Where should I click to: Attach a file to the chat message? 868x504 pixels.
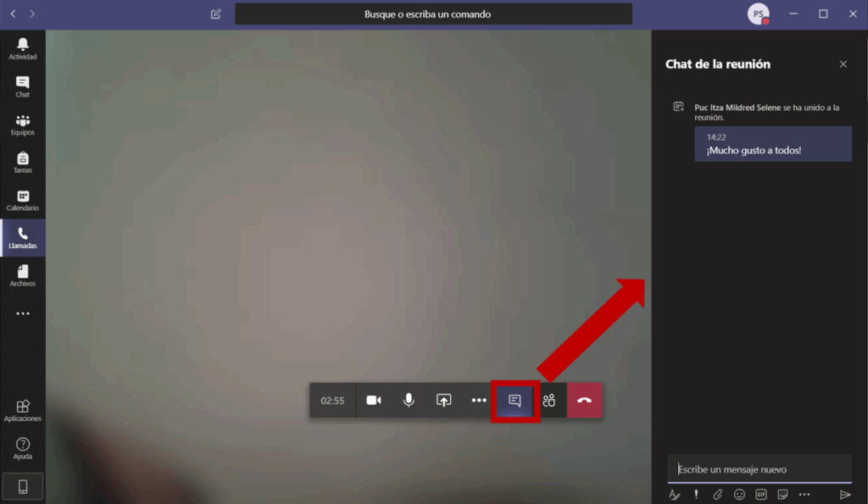click(x=717, y=494)
